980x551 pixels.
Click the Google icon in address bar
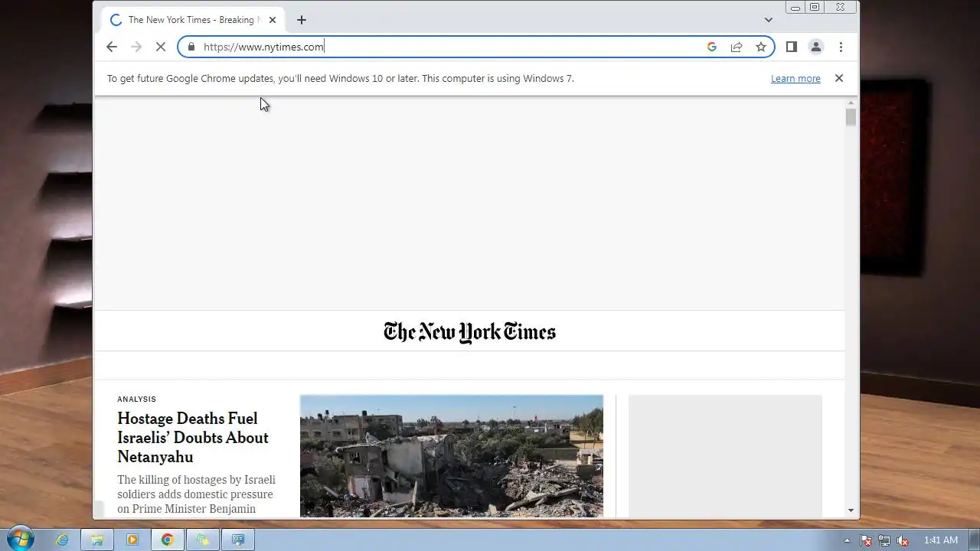pos(712,47)
